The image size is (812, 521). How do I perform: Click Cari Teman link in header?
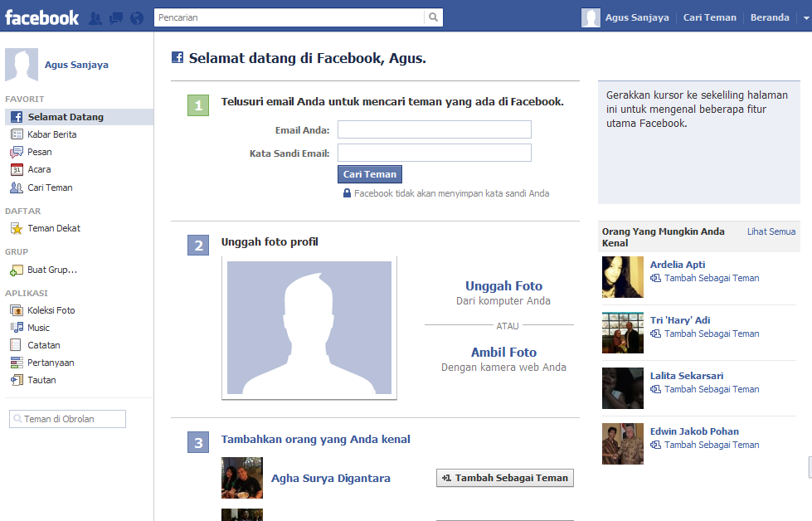pos(709,17)
